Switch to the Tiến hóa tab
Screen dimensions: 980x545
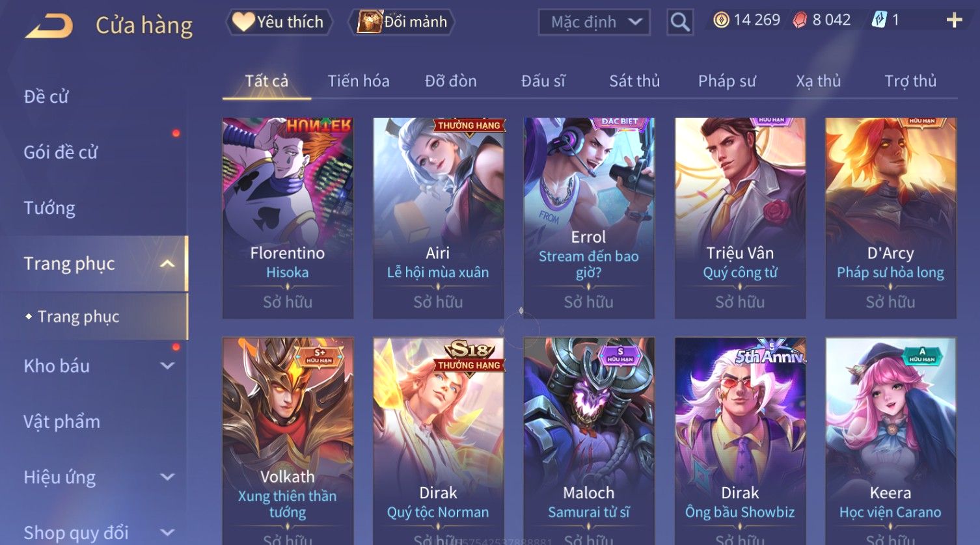[359, 81]
